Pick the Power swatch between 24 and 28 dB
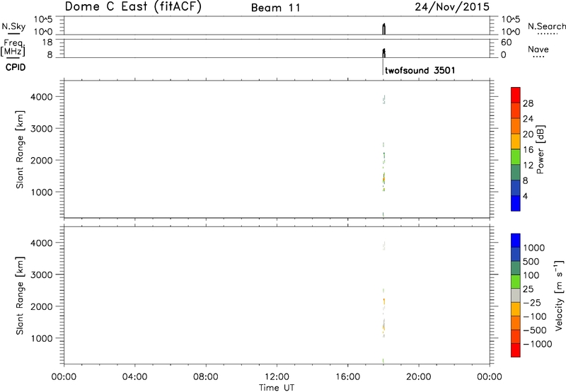 516,110
